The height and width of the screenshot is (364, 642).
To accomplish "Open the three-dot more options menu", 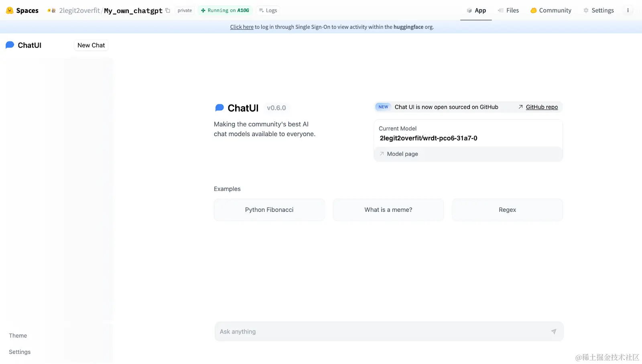I will click(x=628, y=10).
